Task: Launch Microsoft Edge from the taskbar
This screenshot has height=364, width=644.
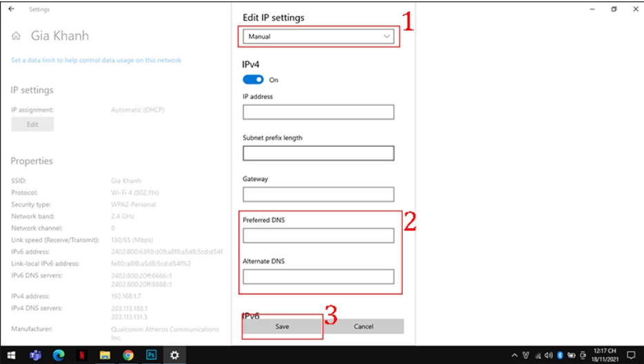Action: click(x=59, y=355)
